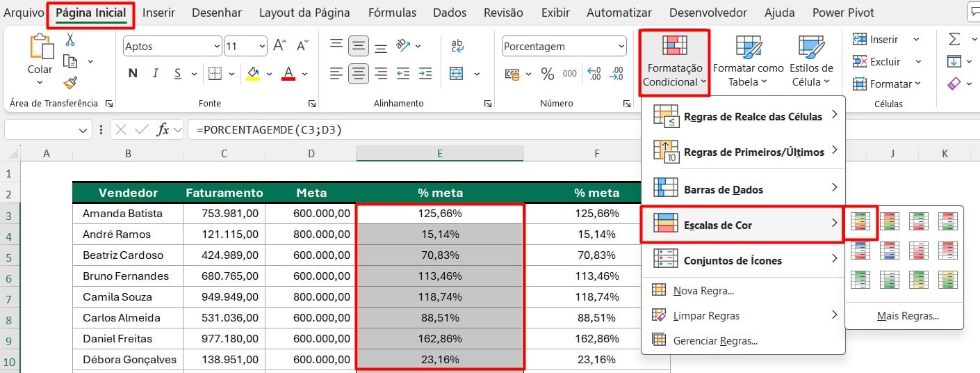Viewport: 980px width, 373px height.
Task: Toggle italic I formatting
Action: [x=156, y=73]
